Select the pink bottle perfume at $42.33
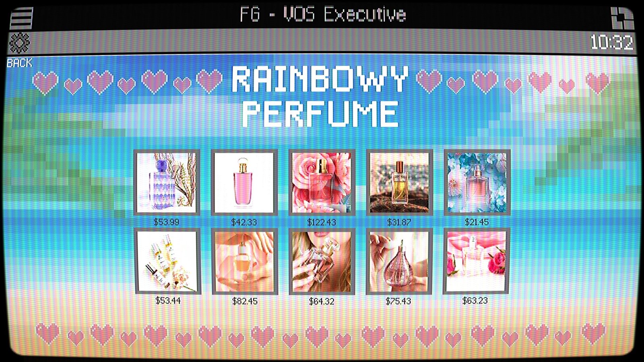644x362 pixels. tap(244, 183)
